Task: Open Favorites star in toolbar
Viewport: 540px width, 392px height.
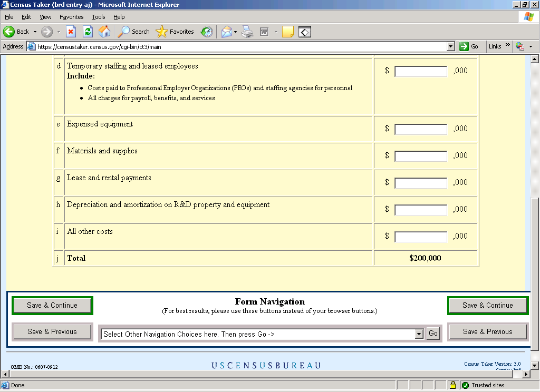Action: 175,32
